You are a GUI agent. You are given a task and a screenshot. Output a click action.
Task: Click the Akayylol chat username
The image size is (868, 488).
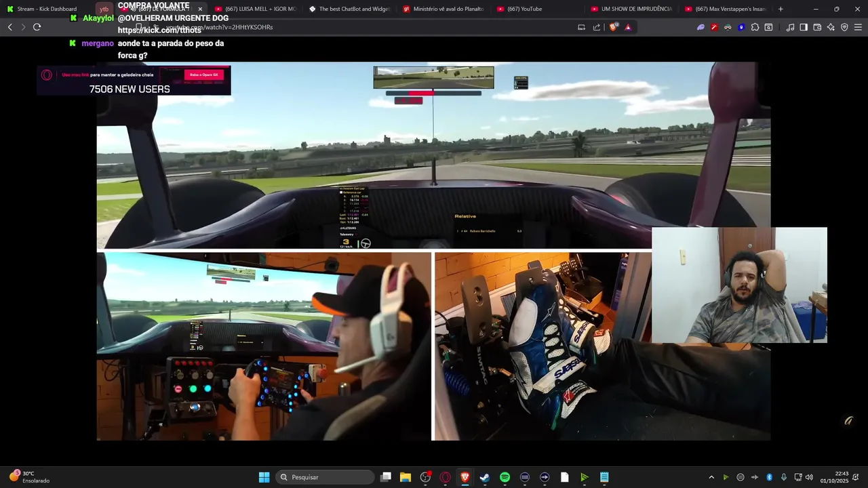pos(98,18)
